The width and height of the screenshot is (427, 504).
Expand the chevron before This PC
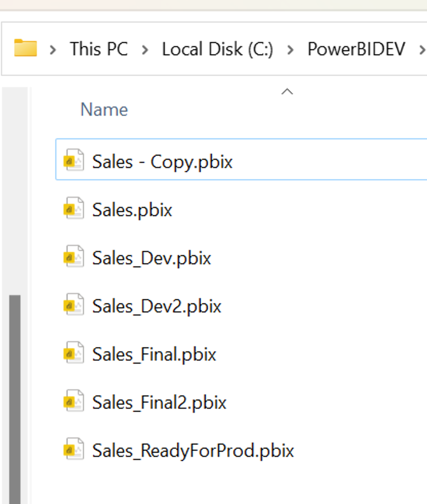pos(53,50)
